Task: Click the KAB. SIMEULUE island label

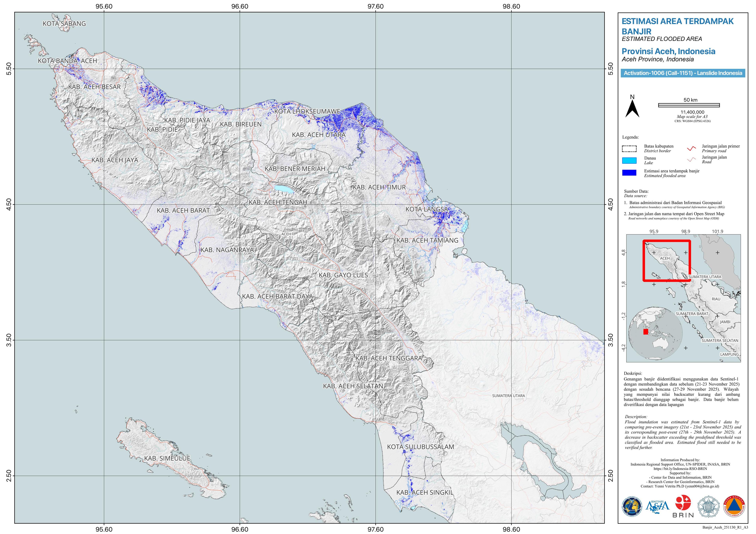Action: 167,458
